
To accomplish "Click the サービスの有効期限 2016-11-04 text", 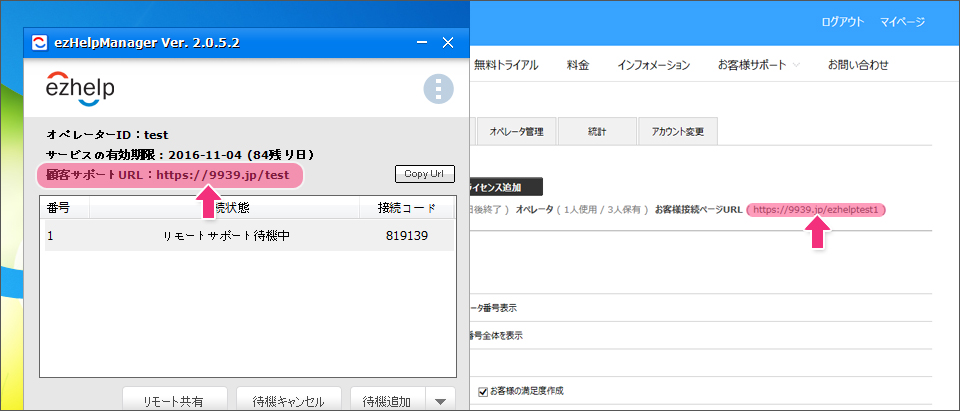I will (181, 154).
